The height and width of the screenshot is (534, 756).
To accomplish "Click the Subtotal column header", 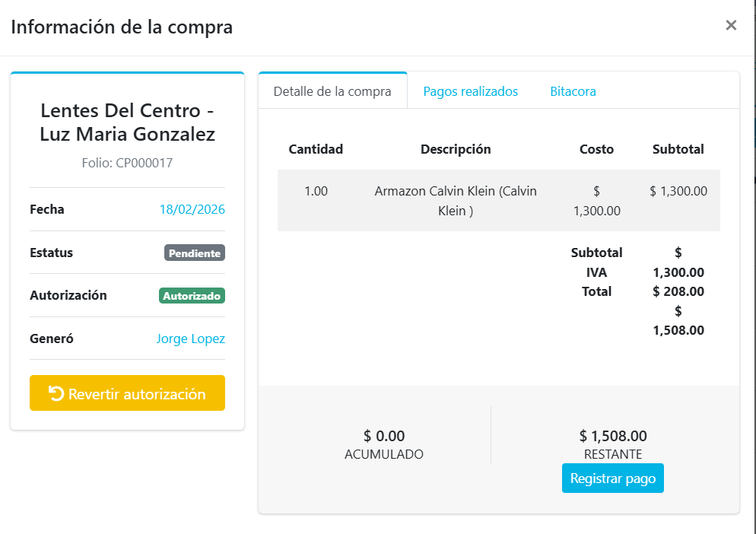I will pos(678,149).
